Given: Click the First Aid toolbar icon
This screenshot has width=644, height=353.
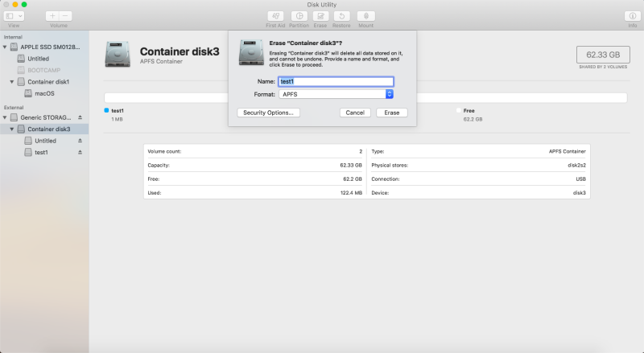Looking at the screenshot, I should pyautogui.click(x=275, y=15).
